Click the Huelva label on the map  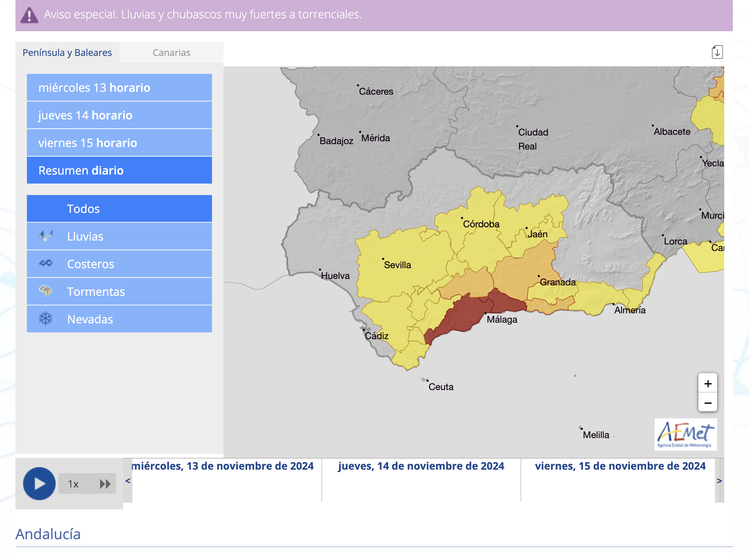(x=335, y=276)
